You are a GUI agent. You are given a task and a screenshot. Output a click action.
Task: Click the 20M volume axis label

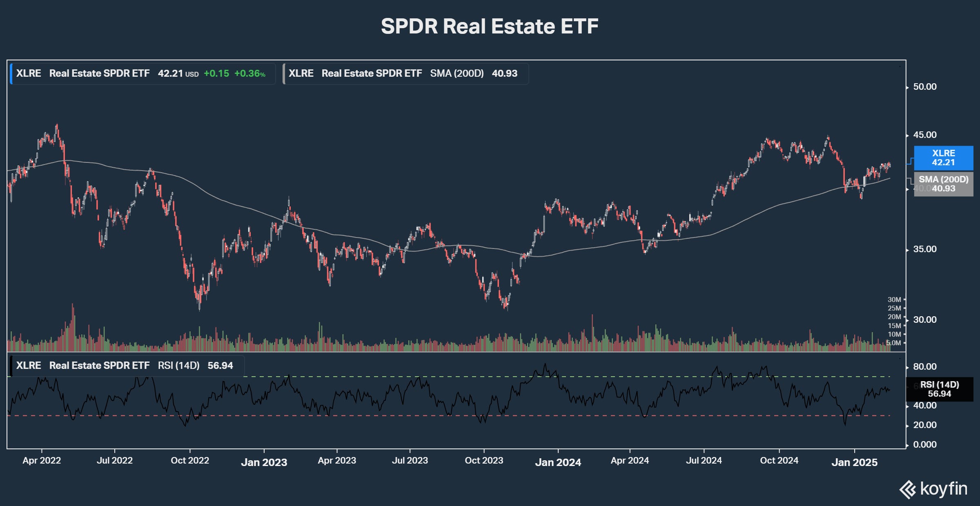pyautogui.click(x=894, y=317)
